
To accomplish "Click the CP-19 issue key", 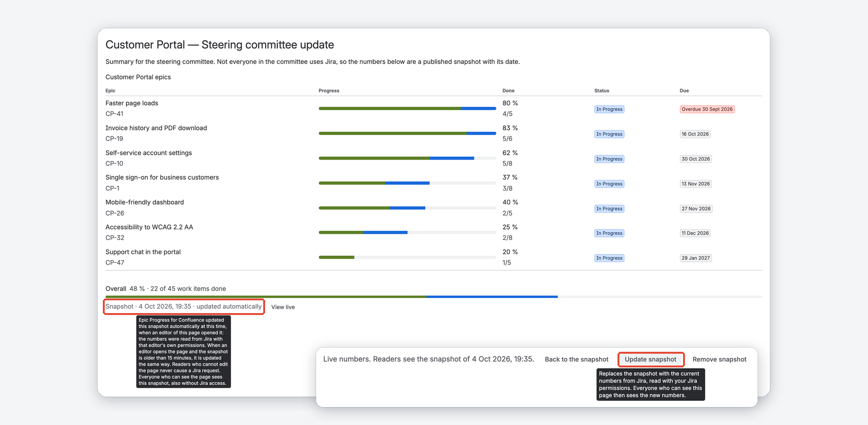I will 114,139.
